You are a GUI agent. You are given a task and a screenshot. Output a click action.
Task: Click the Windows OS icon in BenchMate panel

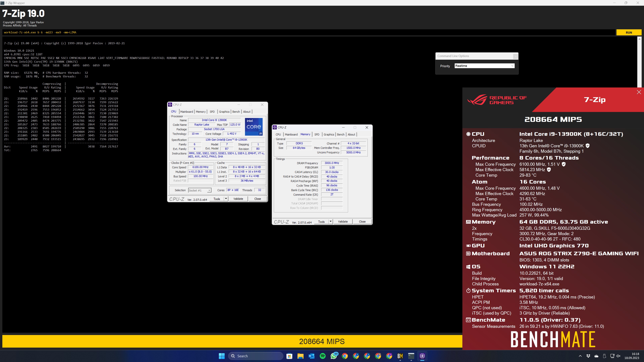pyautogui.click(x=468, y=267)
